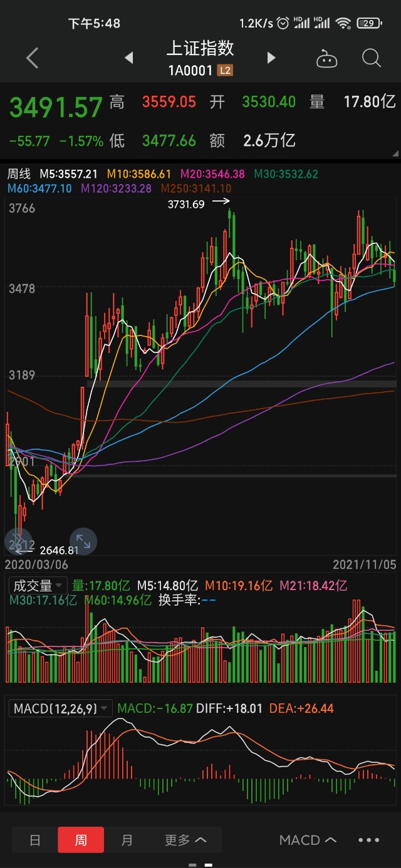Open the MACD(12,26,9) indicator dropdown
Viewport: 401px width, 868px height.
(x=61, y=708)
